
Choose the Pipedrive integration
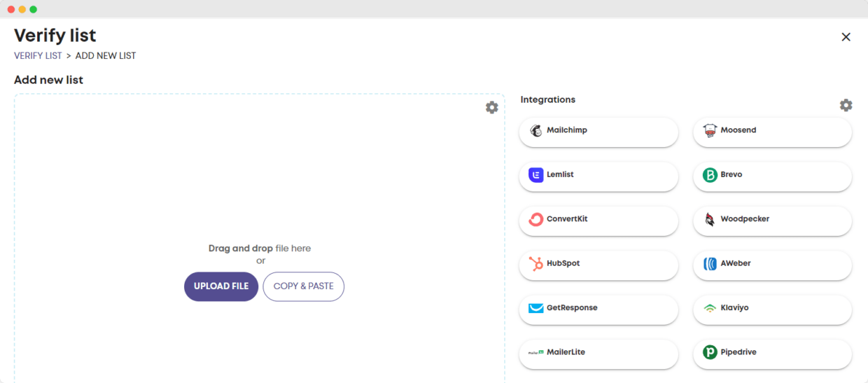pos(771,353)
